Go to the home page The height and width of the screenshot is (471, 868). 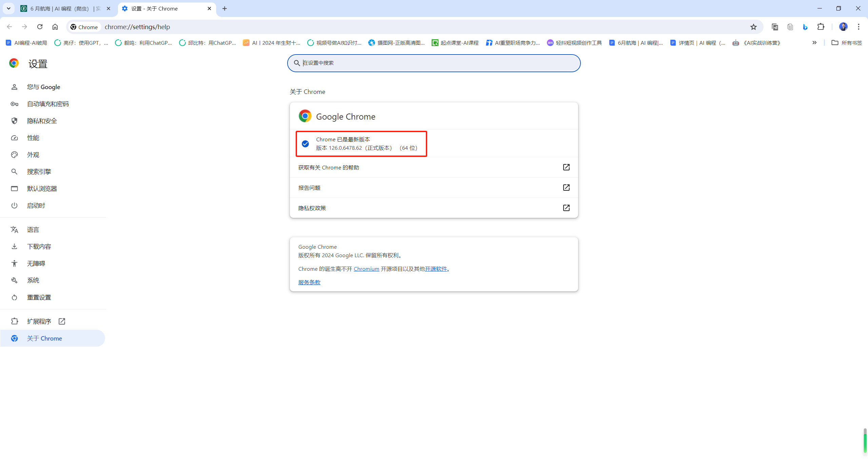pos(55,27)
